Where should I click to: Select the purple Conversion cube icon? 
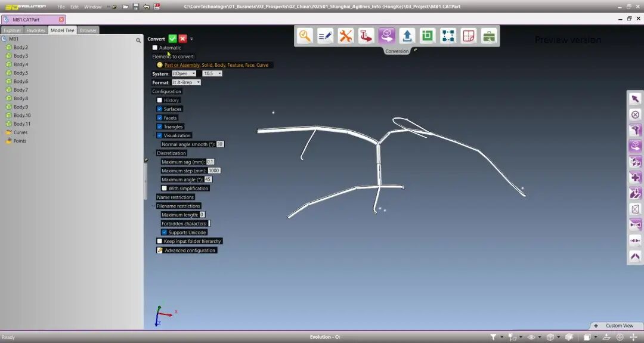click(x=387, y=36)
